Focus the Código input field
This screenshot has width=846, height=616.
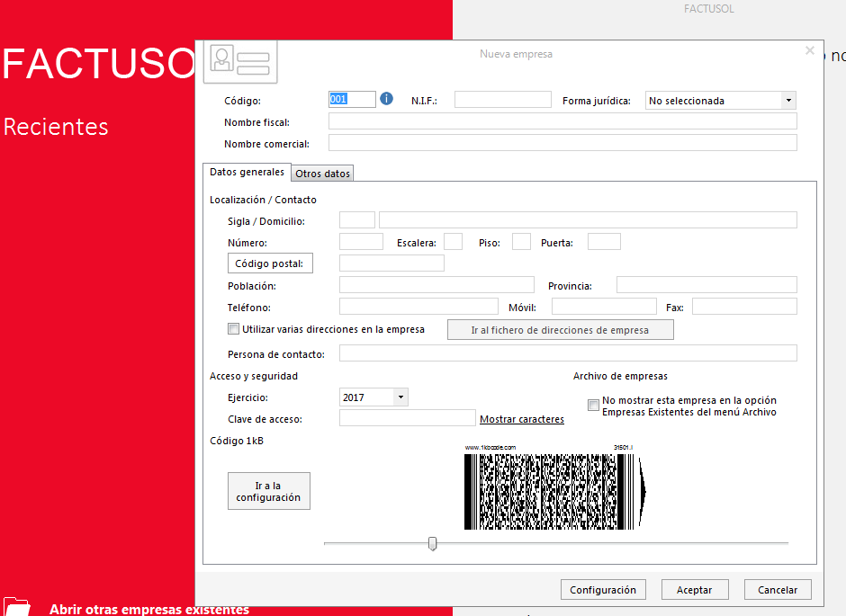[x=352, y=99]
